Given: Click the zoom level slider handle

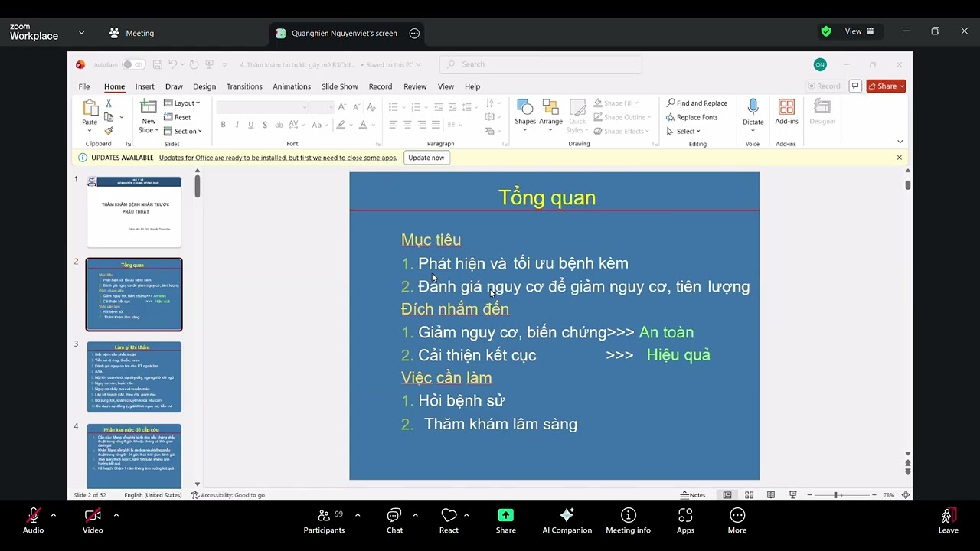Looking at the screenshot, I should (835, 495).
